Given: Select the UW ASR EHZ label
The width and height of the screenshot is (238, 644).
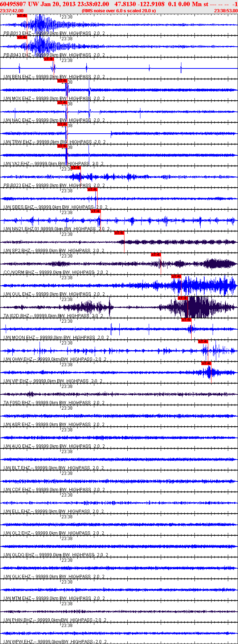Looking at the screenshot, I should 17,425.
